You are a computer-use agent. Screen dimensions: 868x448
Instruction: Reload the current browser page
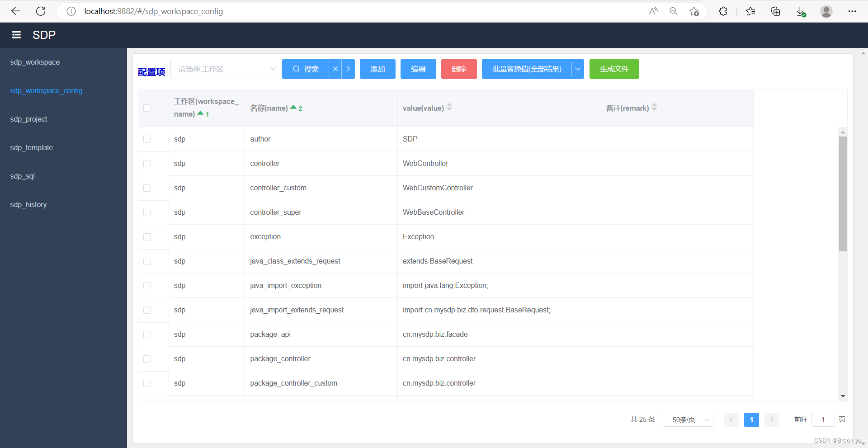41,11
